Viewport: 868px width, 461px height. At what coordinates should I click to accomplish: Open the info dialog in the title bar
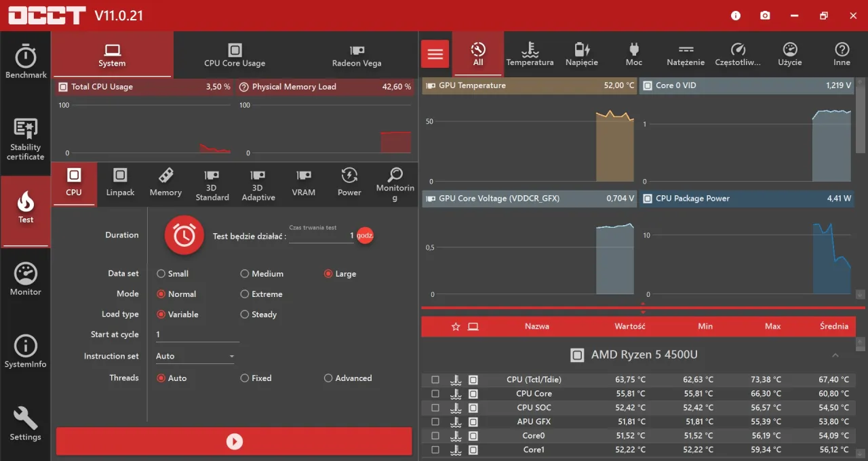coord(735,15)
